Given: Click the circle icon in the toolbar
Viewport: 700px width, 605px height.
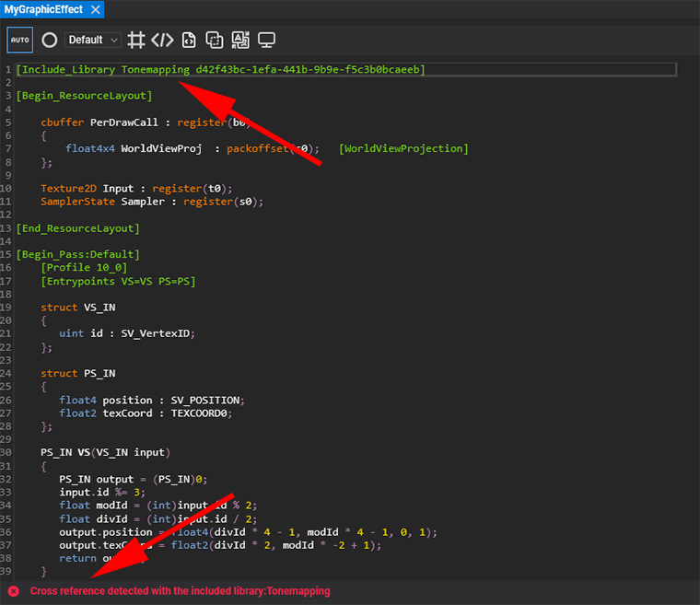Looking at the screenshot, I should pyautogui.click(x=50, y=40).
